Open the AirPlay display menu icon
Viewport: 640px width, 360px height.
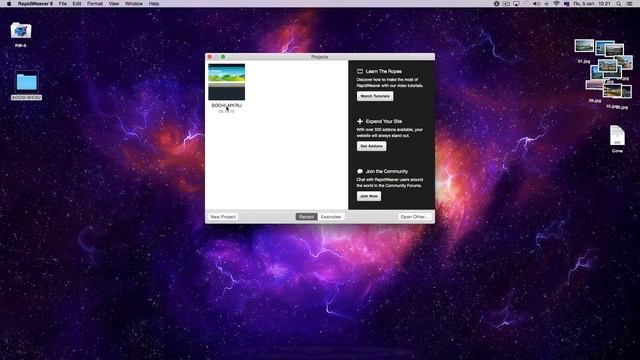(516, 4)
